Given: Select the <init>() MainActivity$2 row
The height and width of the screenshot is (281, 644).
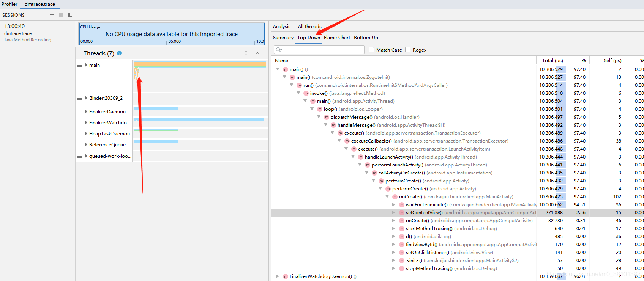Looking at the screenshot, I should point(458,260).
